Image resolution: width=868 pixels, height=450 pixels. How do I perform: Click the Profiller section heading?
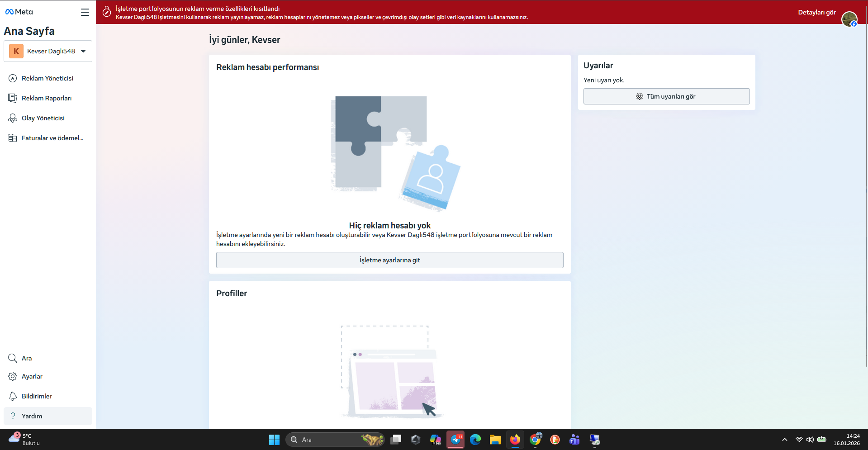pos(232,293)
